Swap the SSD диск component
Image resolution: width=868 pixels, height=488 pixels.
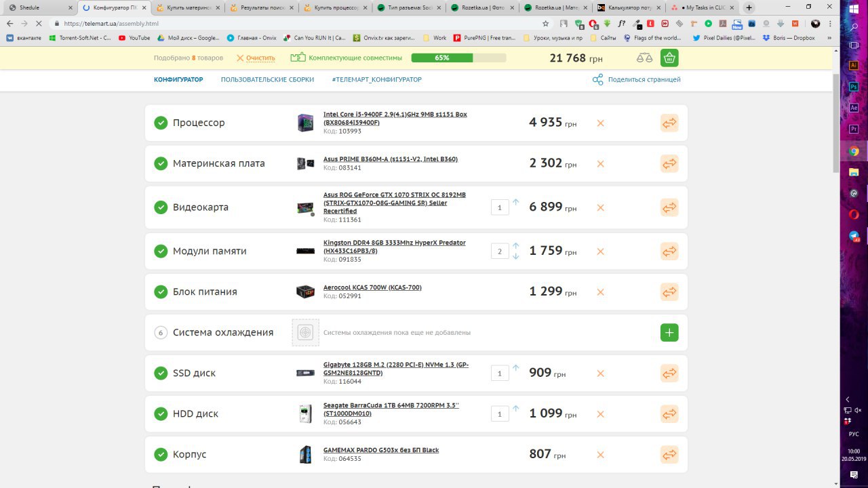click(x=669, y=373)
